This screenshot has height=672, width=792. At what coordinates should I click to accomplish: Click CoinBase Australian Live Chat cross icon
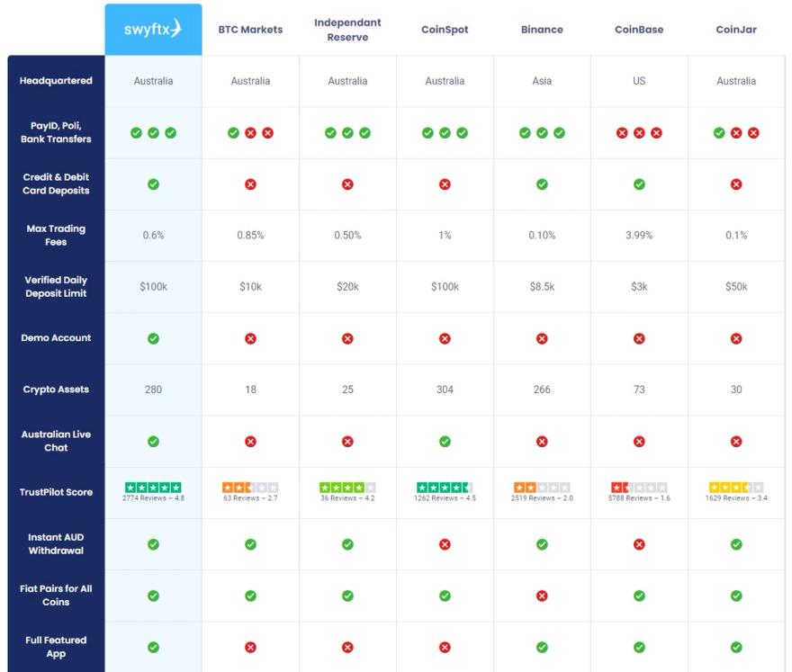640,442
